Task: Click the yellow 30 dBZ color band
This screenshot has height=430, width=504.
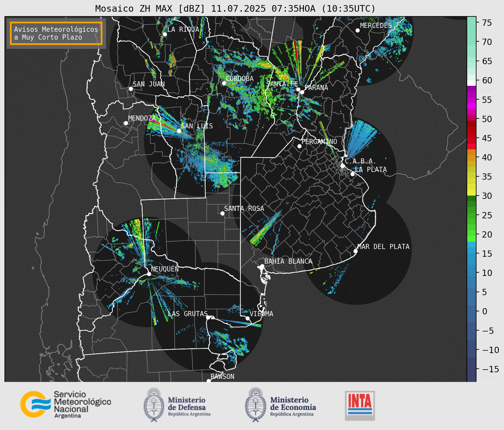Action: tap(471, 193)
